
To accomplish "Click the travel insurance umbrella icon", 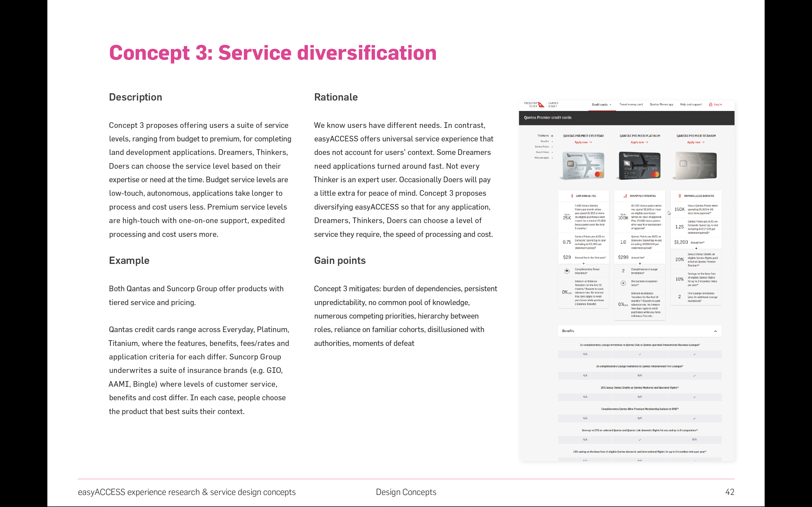I will 567,271.
